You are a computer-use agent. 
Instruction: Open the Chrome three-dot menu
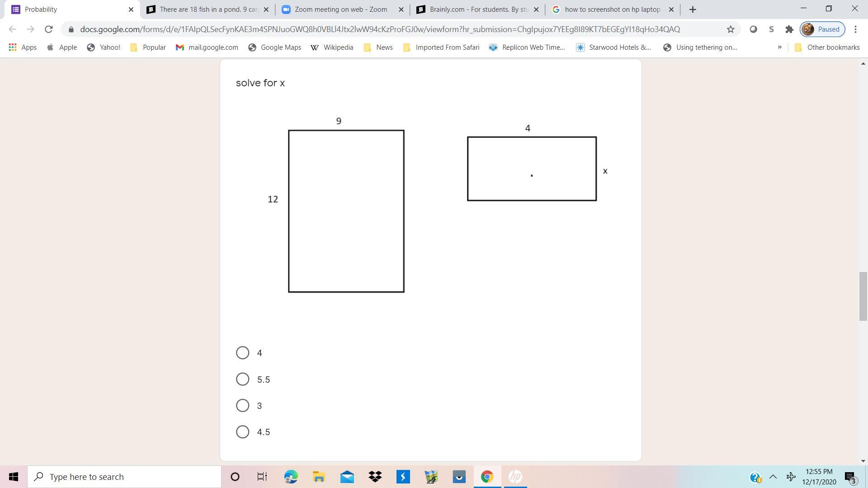point(855,29)
